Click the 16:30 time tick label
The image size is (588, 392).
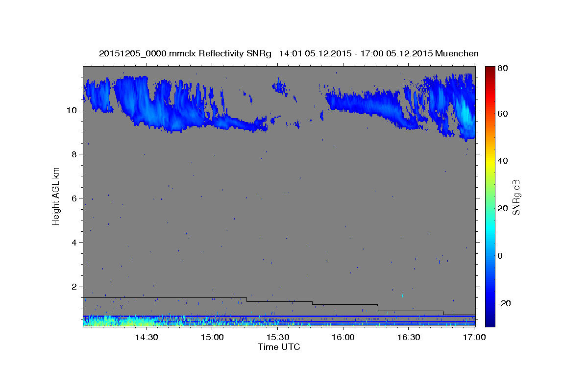(x=409, y=338)
